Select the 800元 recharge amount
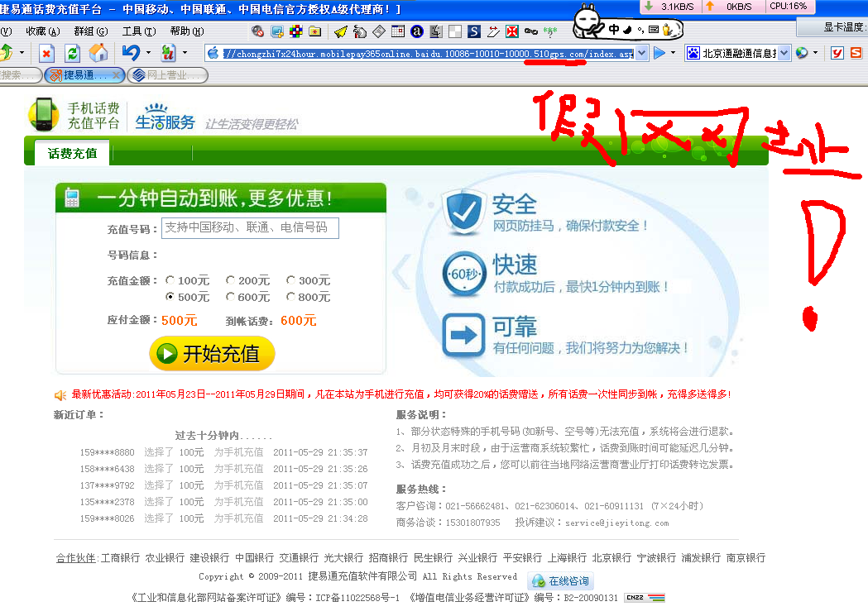Viewport: 868px width, 616px height. (x=290, y=296)
